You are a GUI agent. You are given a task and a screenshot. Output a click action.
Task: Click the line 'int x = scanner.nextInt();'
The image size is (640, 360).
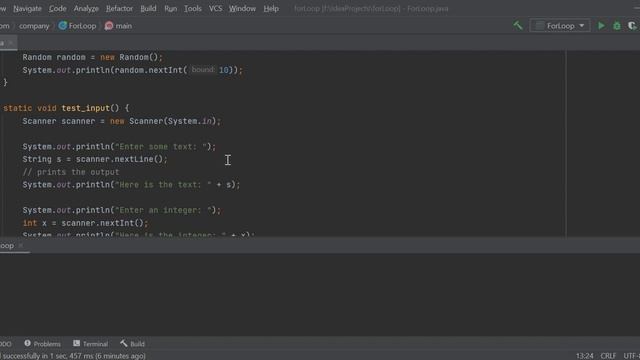[85, 223]
